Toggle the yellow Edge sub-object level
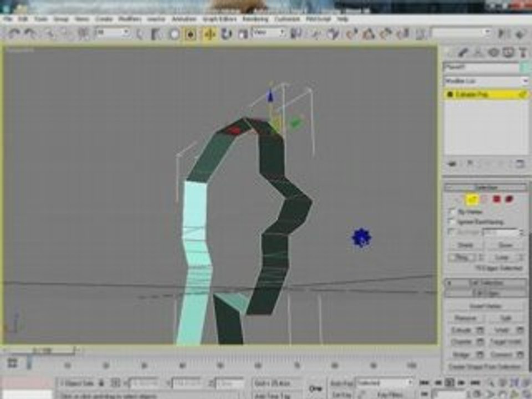Screen dimensions: 532x399 click(x=471, y=199)
